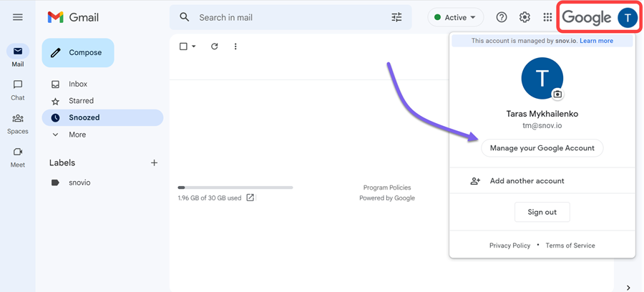Image resolution: width=644 pixels, height=292 pixels.
Task: Click the account avatar in header
Action: click(x=627, y=18)
